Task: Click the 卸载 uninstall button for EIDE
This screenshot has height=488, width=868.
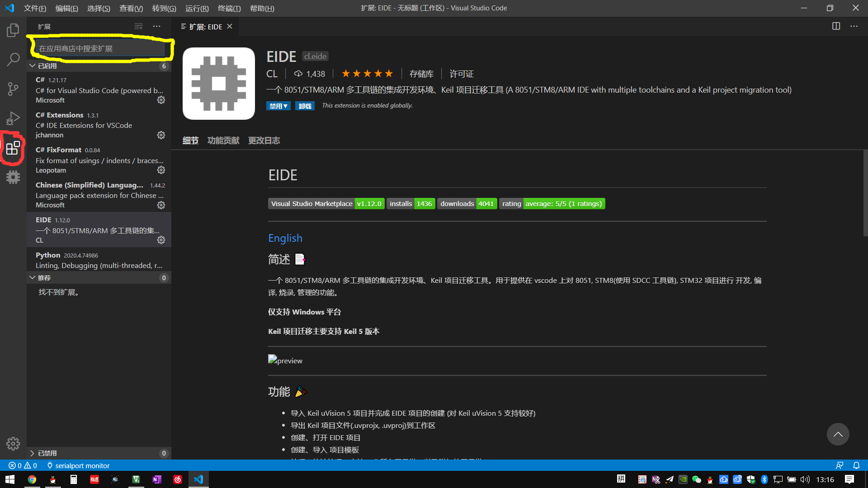Action: [x=305, y=105]
